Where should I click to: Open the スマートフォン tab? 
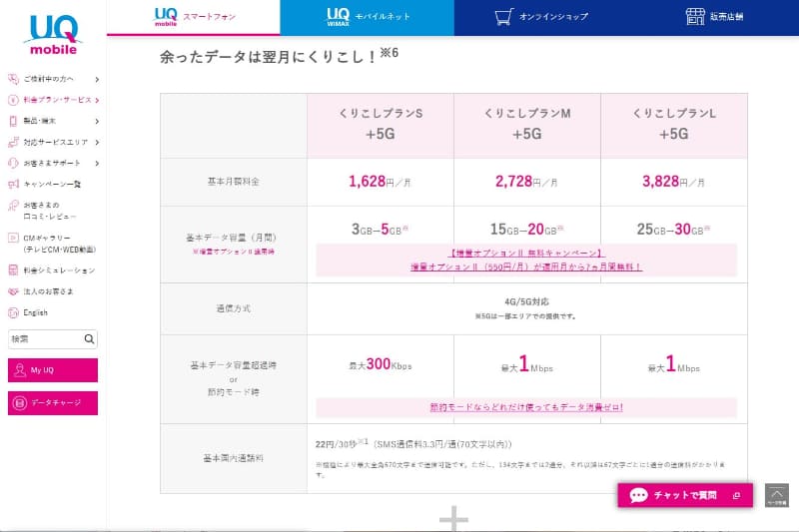pos(193,17)
